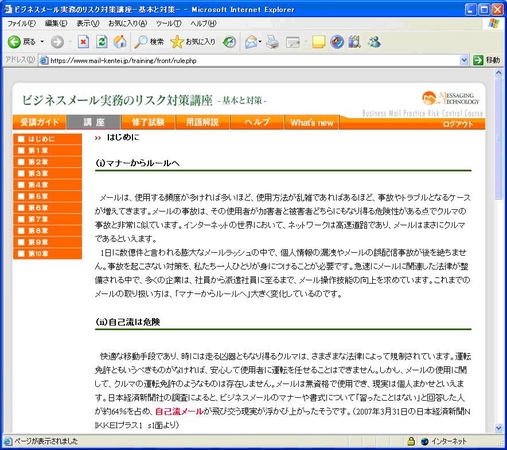Click the Stop loading icon
The image size is (507, 450).
[x=83, y=42]
